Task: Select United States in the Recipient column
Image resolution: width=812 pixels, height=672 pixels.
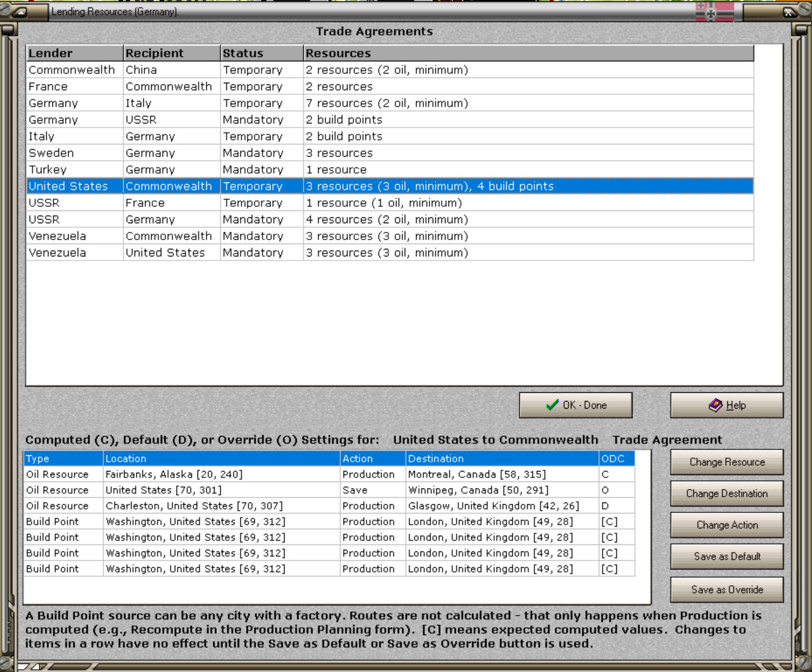Action: (172, 253)
